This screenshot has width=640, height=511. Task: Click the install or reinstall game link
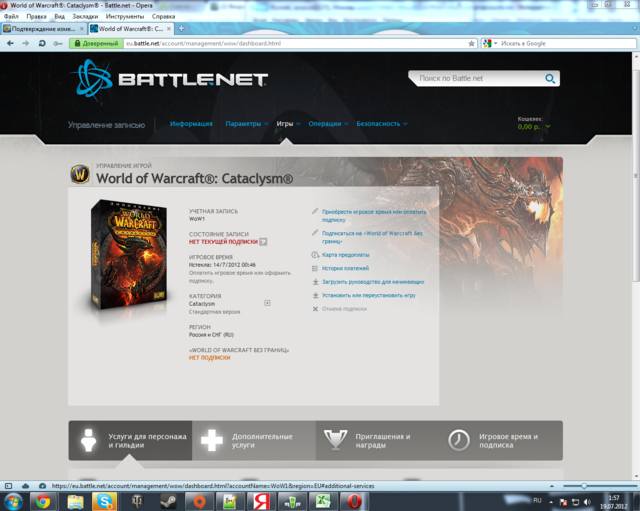point(369,295)
